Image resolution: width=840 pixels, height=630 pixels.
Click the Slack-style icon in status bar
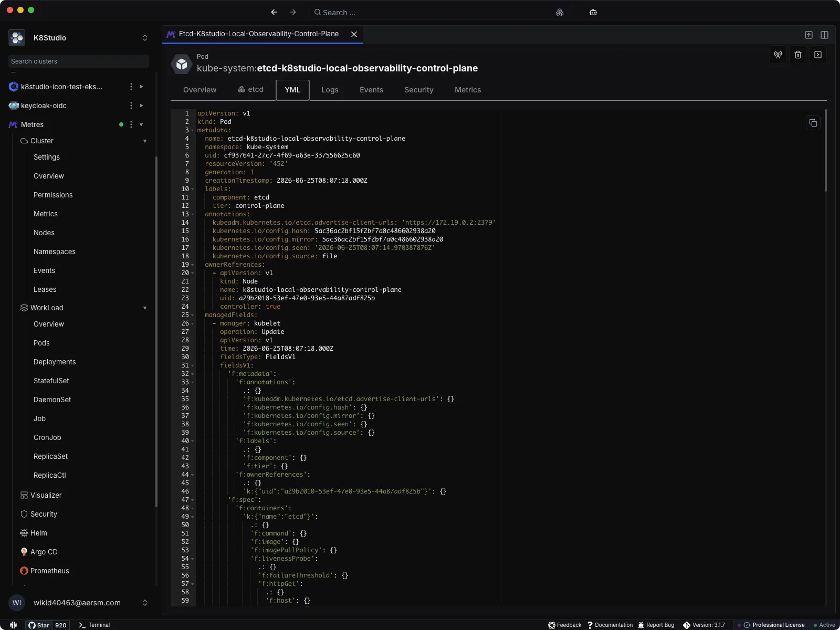click(x=14, y=625)
